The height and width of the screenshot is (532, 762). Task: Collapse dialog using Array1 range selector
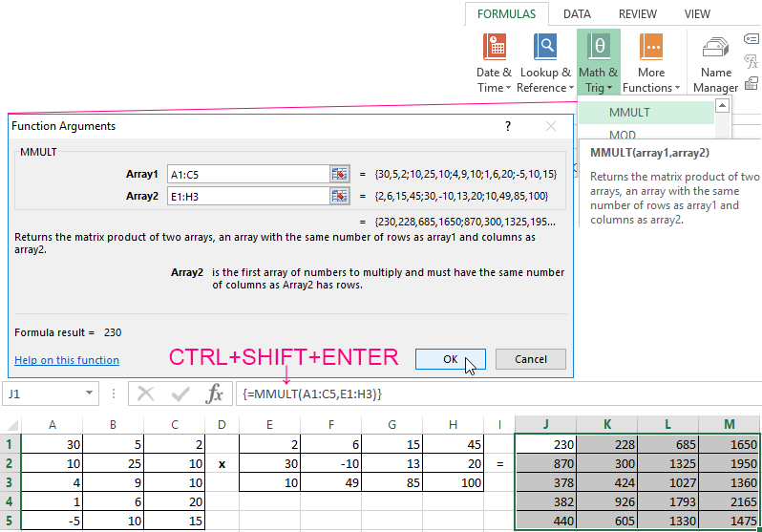pyautogui.click(x=340, y=174)
